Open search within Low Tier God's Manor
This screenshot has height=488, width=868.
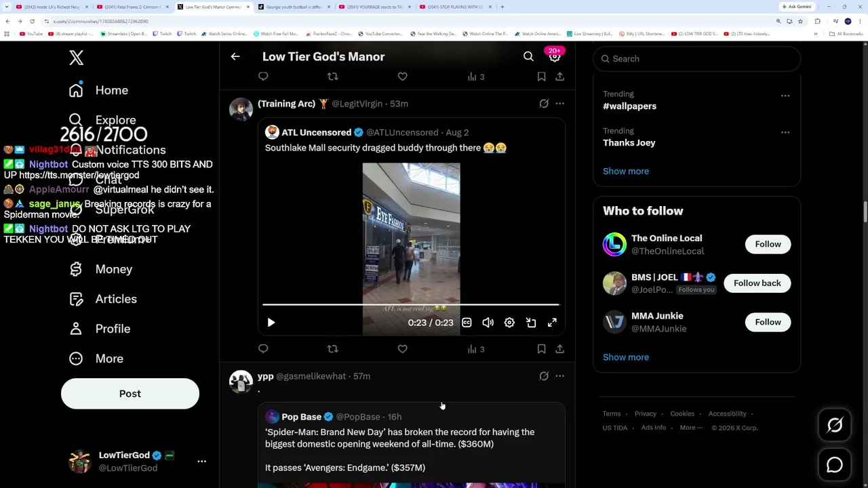click(x=528, y=57)
